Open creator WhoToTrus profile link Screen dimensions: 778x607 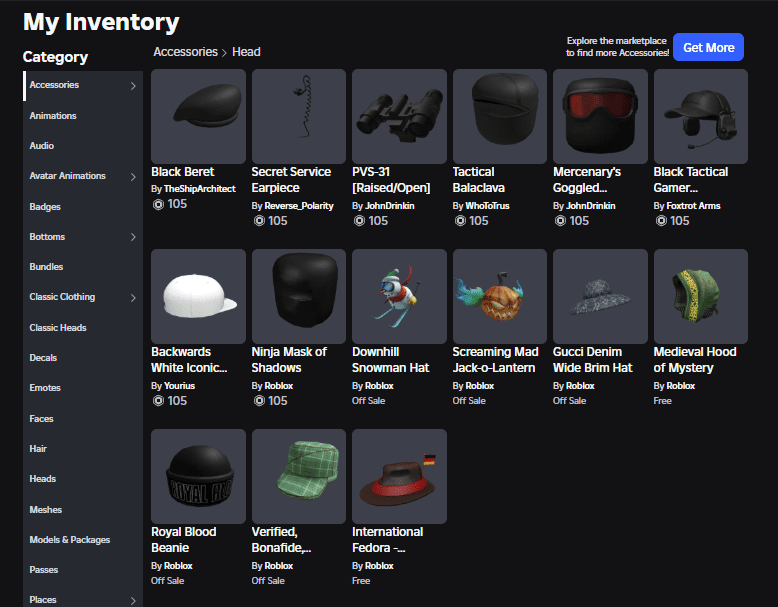point(487,206)
